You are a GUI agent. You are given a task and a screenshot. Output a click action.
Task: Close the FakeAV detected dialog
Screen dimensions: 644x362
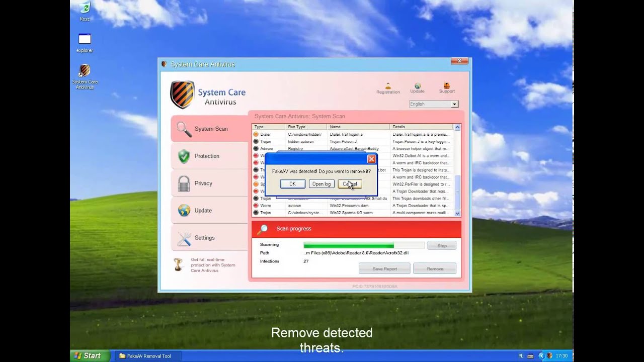[x=371, y=159]
